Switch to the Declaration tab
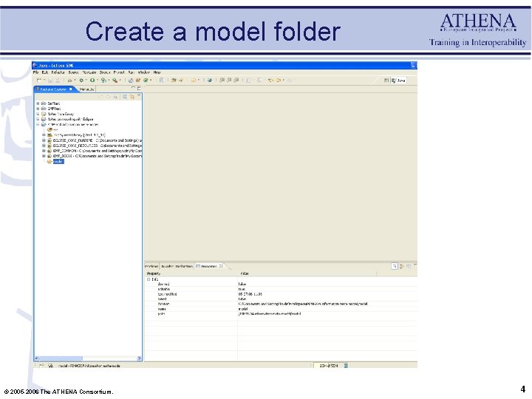The image size is (532, 399). point(184,266)
